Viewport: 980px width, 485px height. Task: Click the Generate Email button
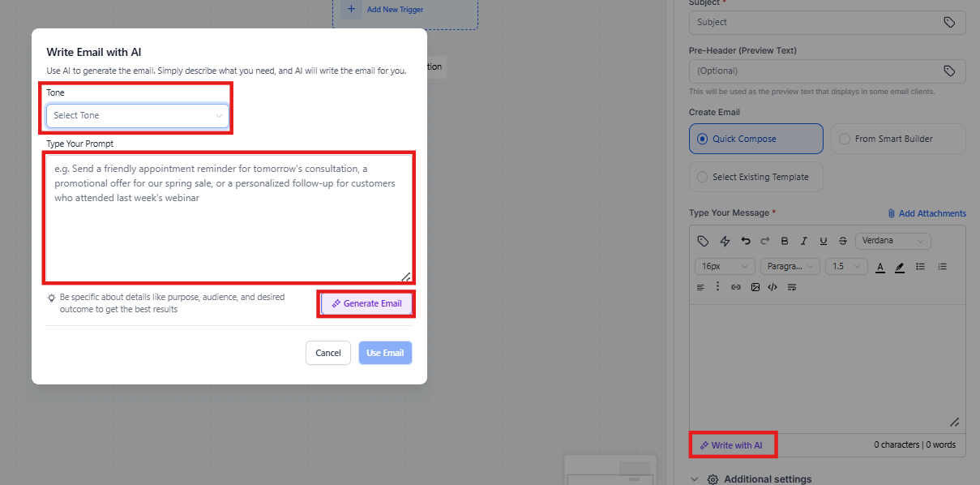tap(367, 303)
